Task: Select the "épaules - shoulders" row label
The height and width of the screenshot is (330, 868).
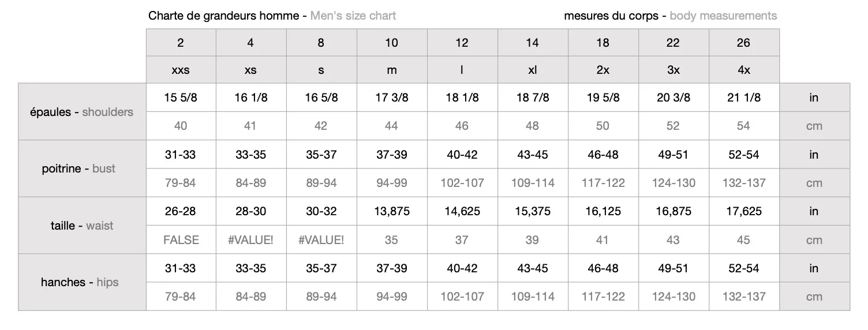Action: coord(81,112)
